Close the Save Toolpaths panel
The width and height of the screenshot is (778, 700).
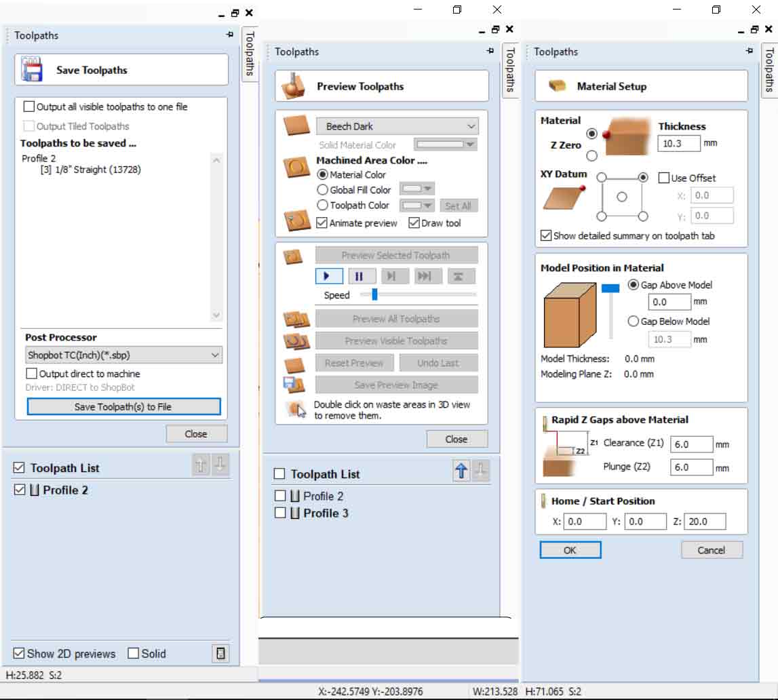(197, 433)
